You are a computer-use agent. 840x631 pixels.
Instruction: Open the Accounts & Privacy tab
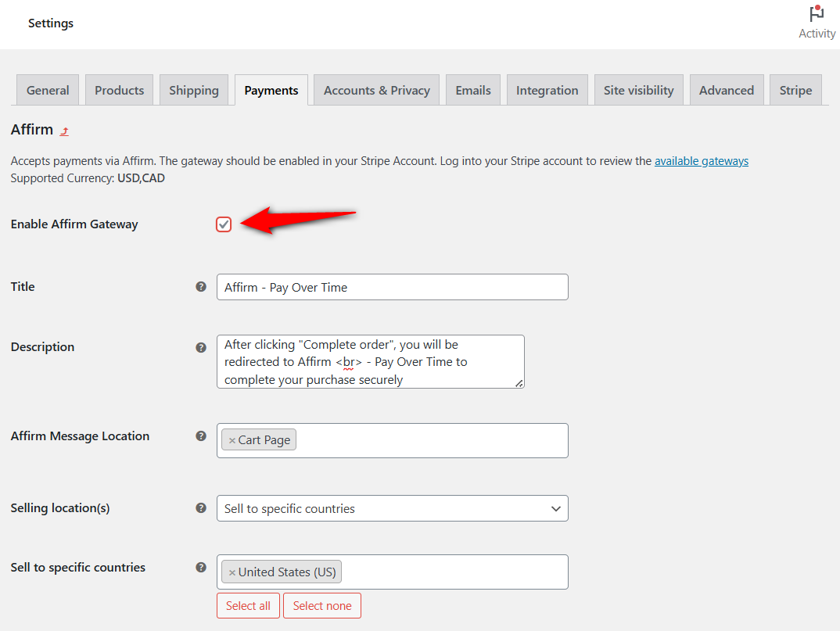pyautogui.click(x=377, y=90)
